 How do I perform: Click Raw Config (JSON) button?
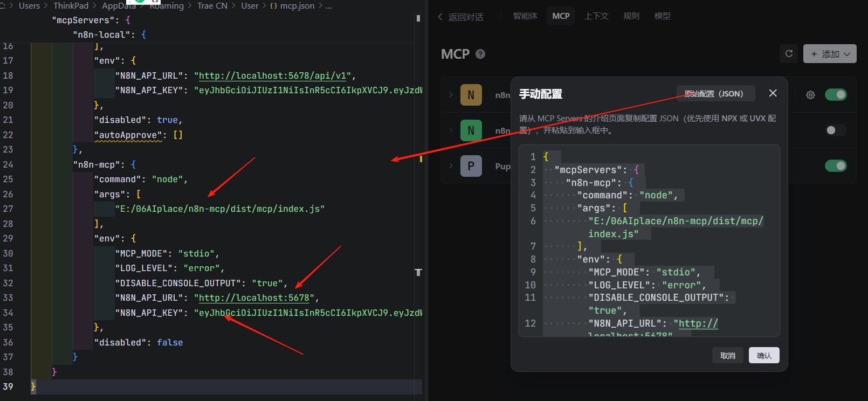(715, 94)
